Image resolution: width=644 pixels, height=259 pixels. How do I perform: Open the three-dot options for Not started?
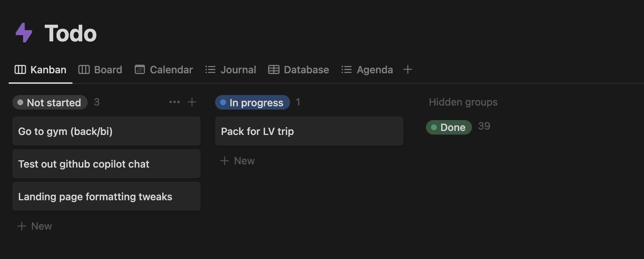click(174, 102)
